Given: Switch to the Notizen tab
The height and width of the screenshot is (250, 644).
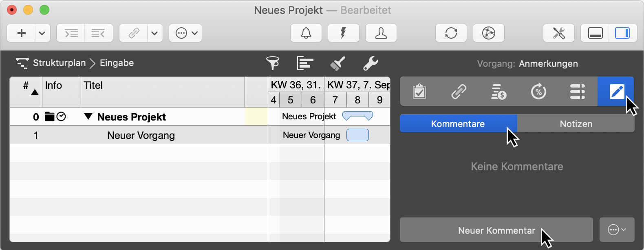Looking at the screenshot, I should [576, 124].
